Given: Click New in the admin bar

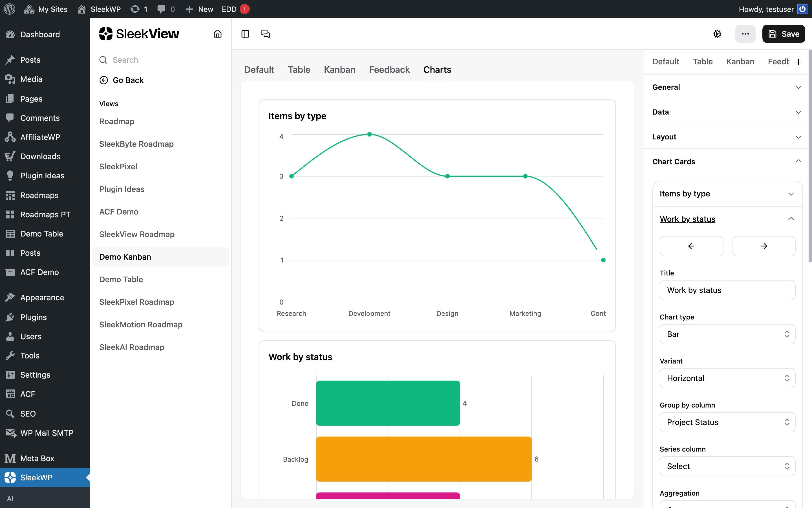Looking at the screenshot, I should point(199,9).
